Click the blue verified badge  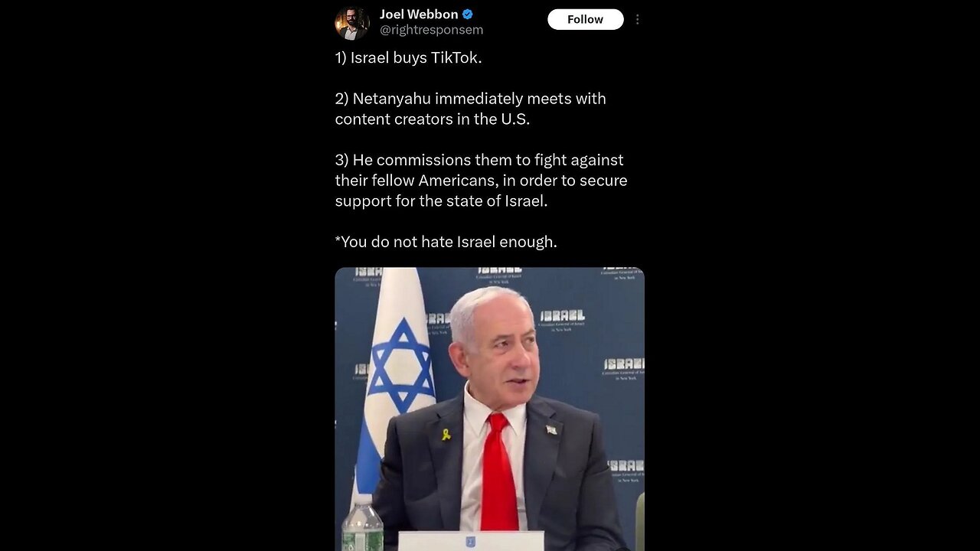tap(468, 14)
